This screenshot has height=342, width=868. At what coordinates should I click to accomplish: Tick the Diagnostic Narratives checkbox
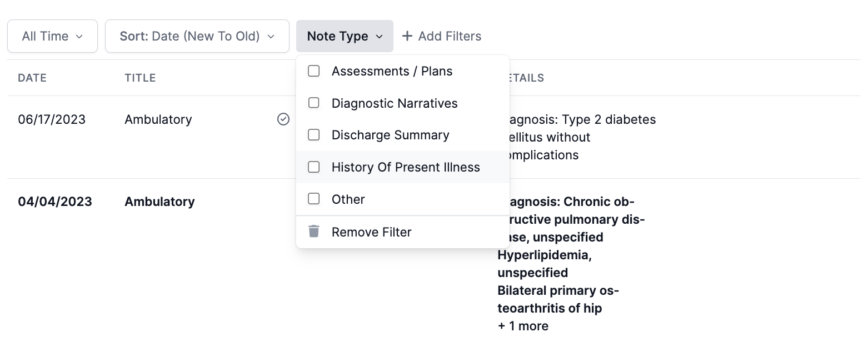(314, 103)
